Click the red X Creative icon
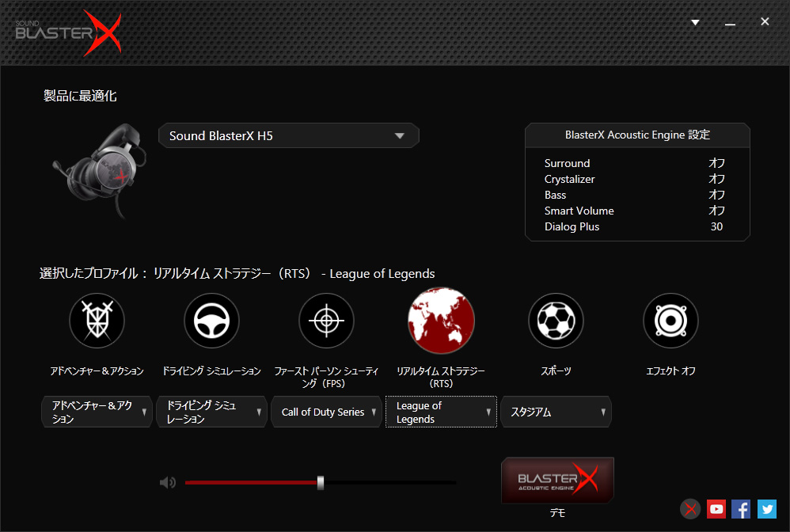 [x=691, y=509]
